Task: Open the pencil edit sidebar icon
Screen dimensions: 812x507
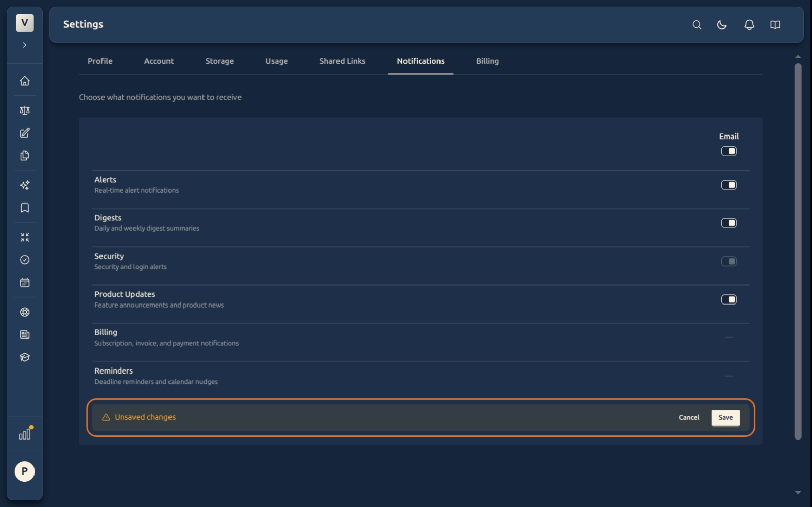Action: tap(25, 133)
